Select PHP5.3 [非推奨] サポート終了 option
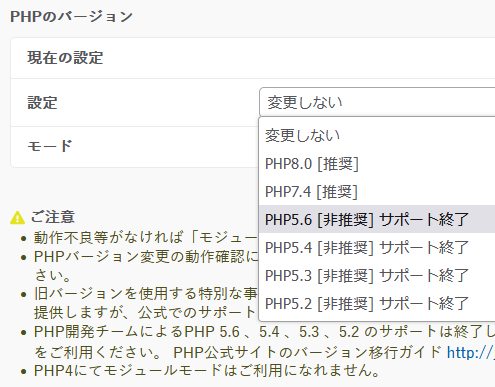The image size is (495, 387). click(377, 275)
